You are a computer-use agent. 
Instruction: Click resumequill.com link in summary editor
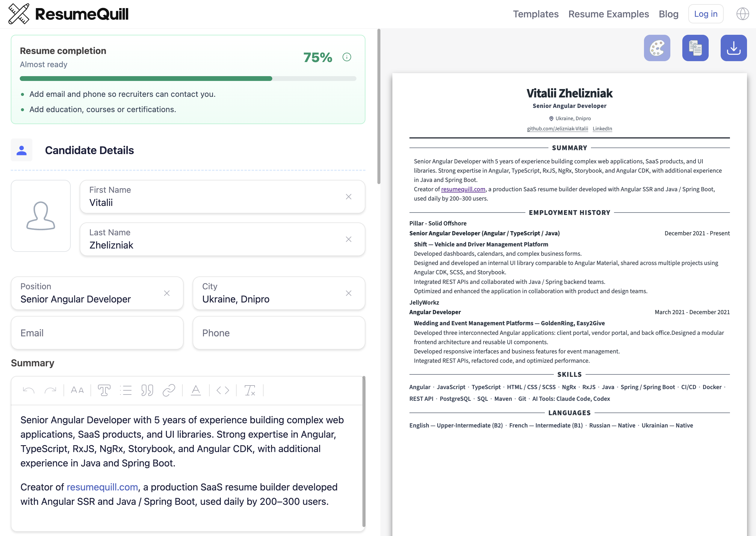[x=102, y=487]
